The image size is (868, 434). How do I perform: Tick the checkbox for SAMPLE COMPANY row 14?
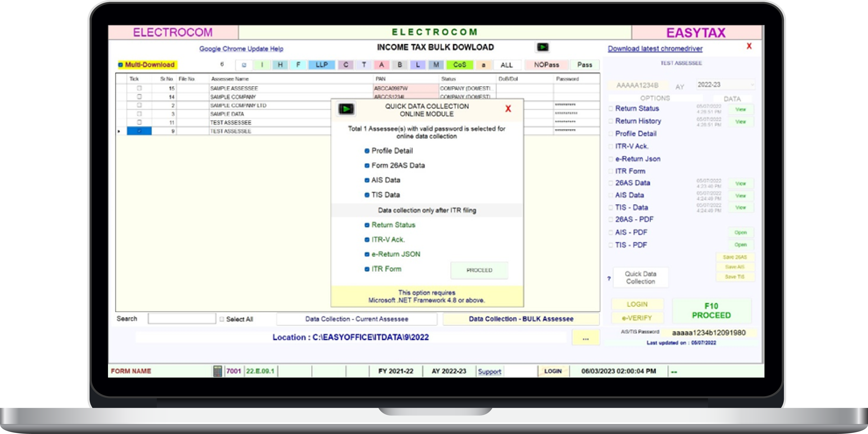coord(139,97)
